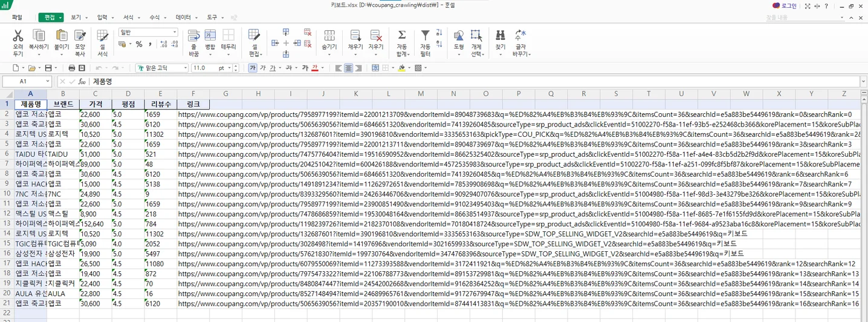This screenshot has height=322, width=868.
Task: Click the insert function fx icon
Action: click(82, 82)
